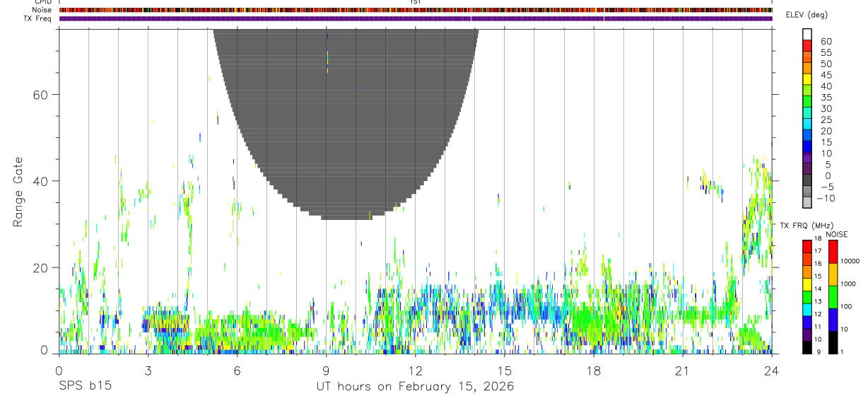This screenshot has height=401, width=868.
Task: Click the '55' label on ELEV colorbar
Action: pos(826,52)
